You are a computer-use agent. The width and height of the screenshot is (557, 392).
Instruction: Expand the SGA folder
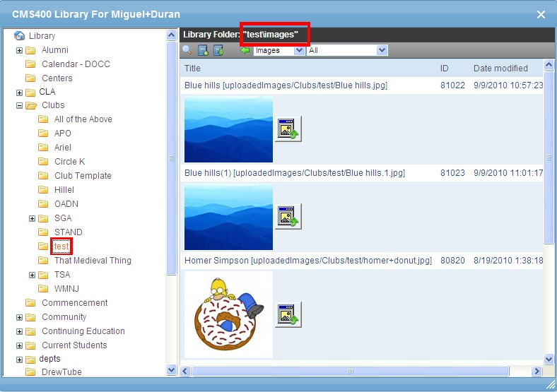[x=32, y=218]
